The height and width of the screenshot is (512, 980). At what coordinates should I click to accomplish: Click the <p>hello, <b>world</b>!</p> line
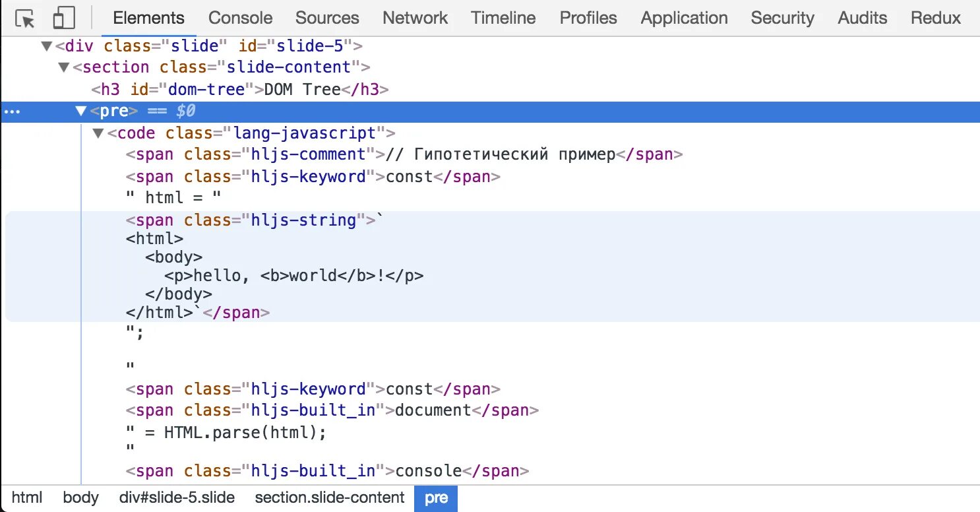294,276
